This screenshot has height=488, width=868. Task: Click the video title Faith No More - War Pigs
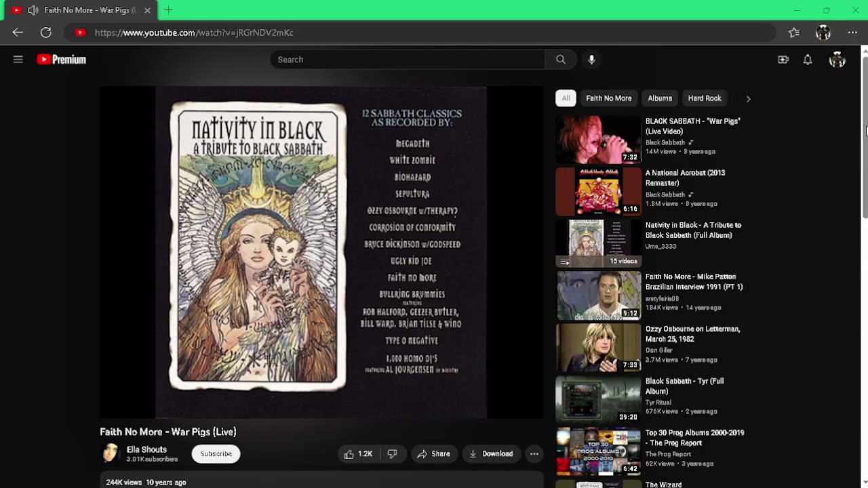[x=167, y=432]
